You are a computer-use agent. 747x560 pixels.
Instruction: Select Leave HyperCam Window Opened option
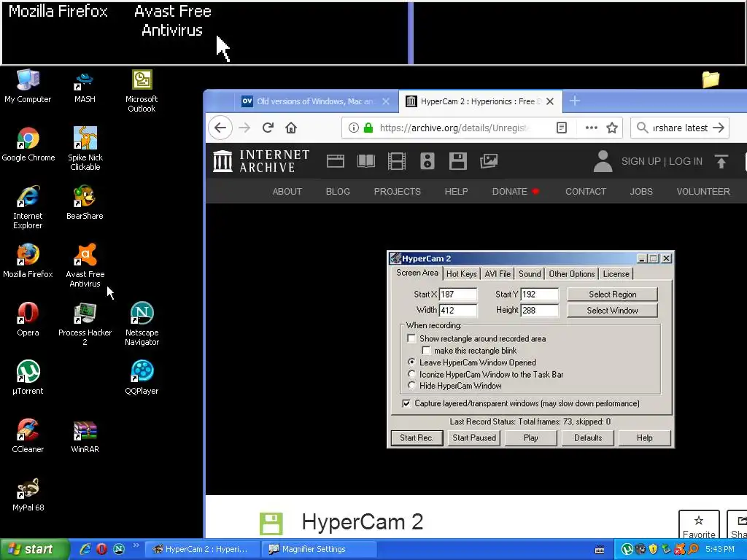tap(412, 362)
